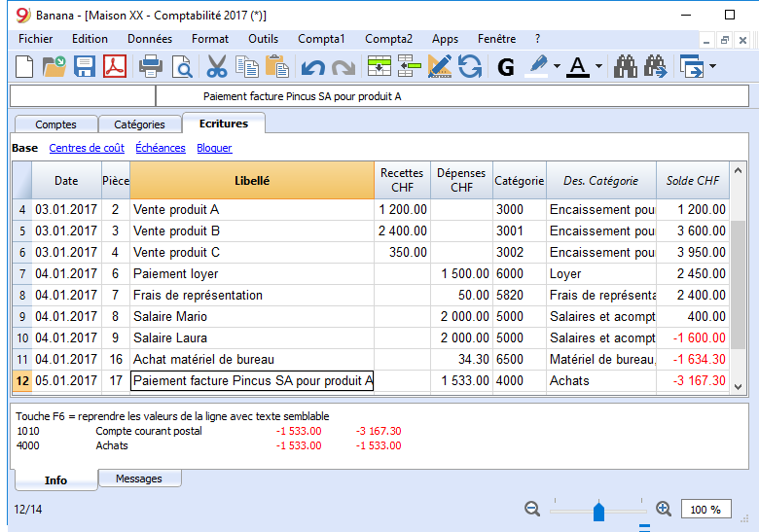The image size is (759, 532).
Task: Select the Salaire Laura libellé cell
Action: (252, 337)
